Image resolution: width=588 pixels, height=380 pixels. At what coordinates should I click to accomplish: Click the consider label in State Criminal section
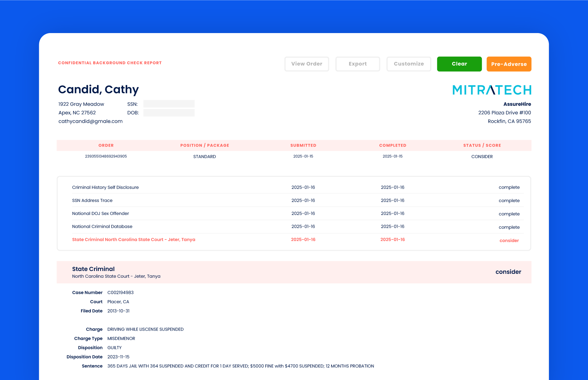click(x=508, y=272)
